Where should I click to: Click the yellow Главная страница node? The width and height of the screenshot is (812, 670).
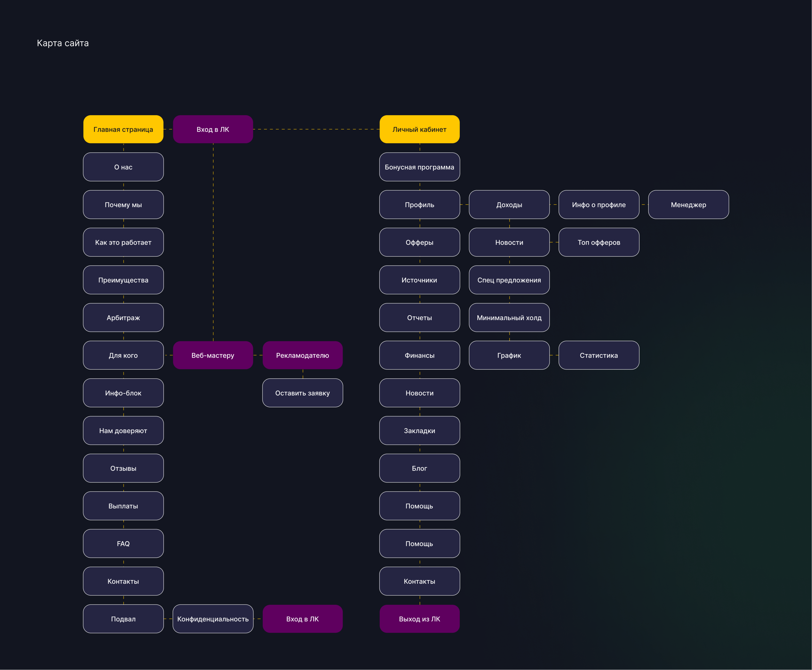123,129
